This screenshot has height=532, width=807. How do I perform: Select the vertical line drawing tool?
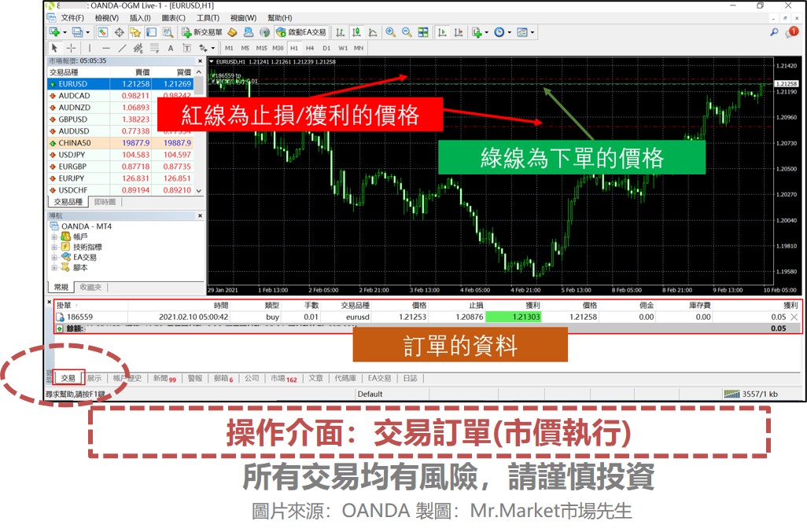coord(90,48)
